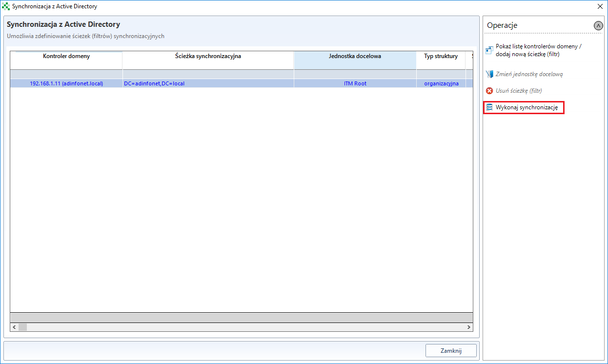Run Wykonaj synchronizację

tap(527, 107)
